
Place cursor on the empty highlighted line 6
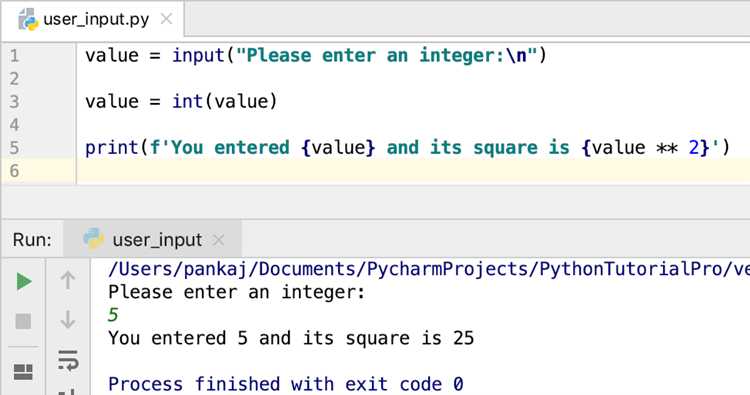pyautogui.click(x=412, y=171)
